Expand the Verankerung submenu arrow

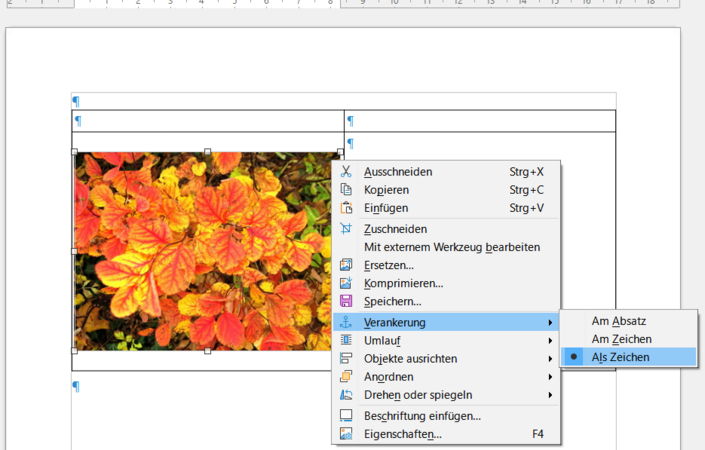pyautogui.click(x=550, y=322)
